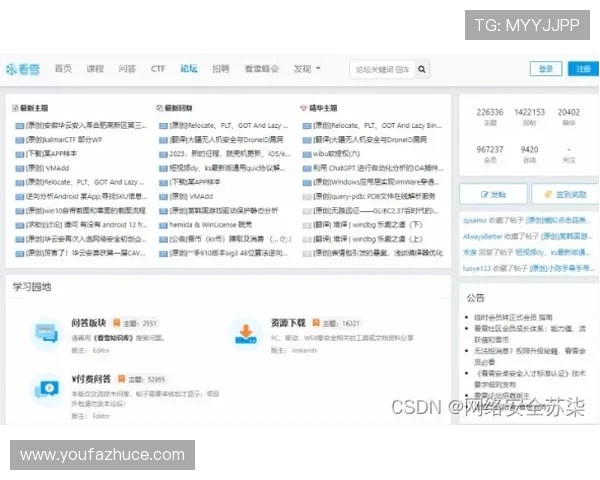Expand the 发现 dropdown menu
Image resolution: width=600 pixels, height=480 pixels.
point(307,69)
